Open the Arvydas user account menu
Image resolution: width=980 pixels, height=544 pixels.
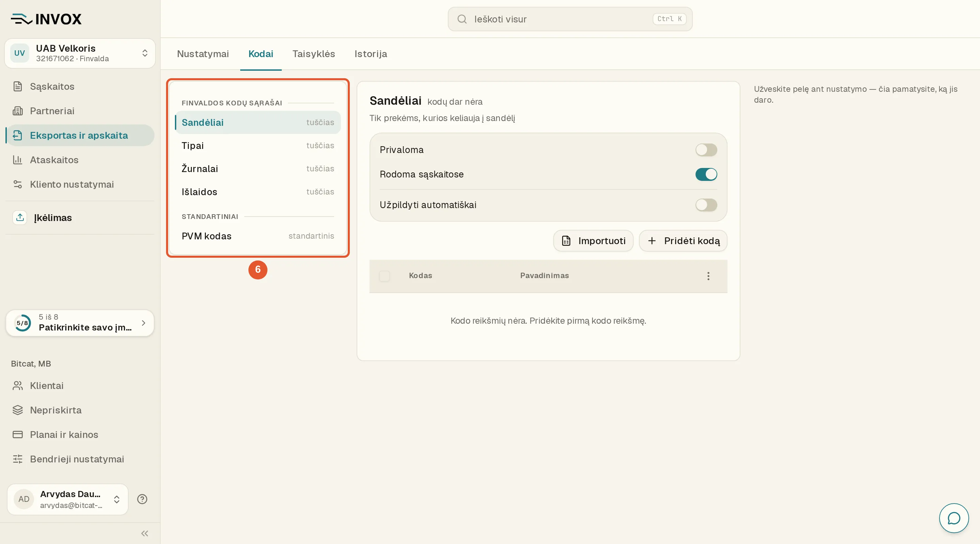pos(68,499)
